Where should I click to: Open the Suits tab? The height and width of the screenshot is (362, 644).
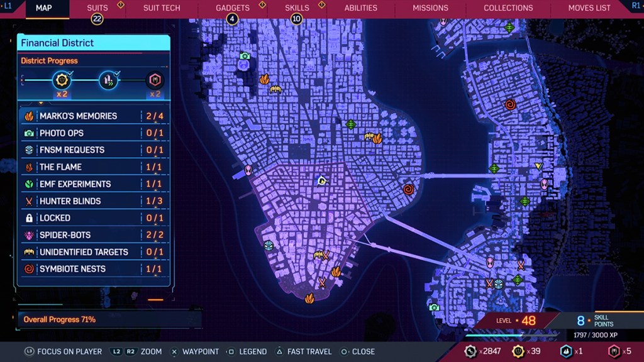[97, 8]
